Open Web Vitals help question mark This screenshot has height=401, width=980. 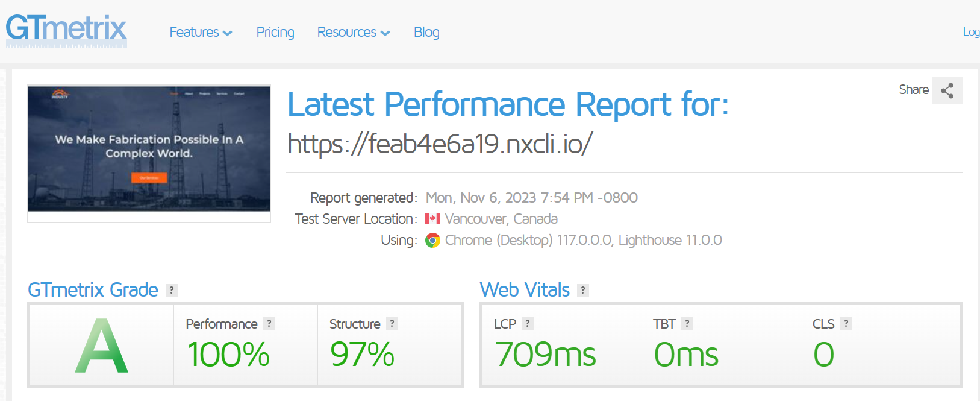pyautogui.click(x=582, y=290)
